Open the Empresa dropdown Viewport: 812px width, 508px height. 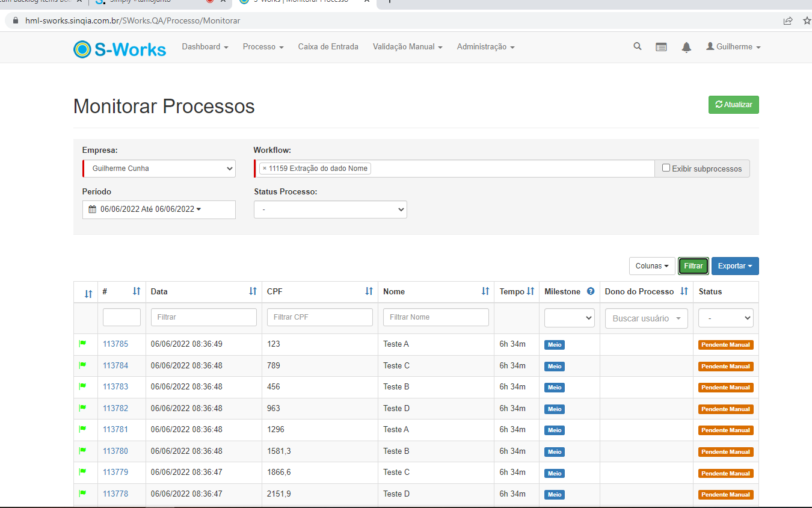tap(159, 169)
